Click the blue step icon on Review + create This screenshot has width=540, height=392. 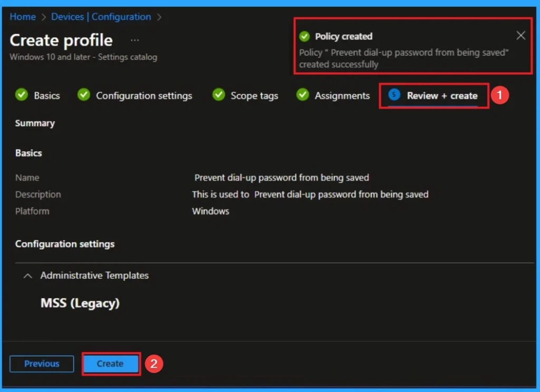point(393,95)
